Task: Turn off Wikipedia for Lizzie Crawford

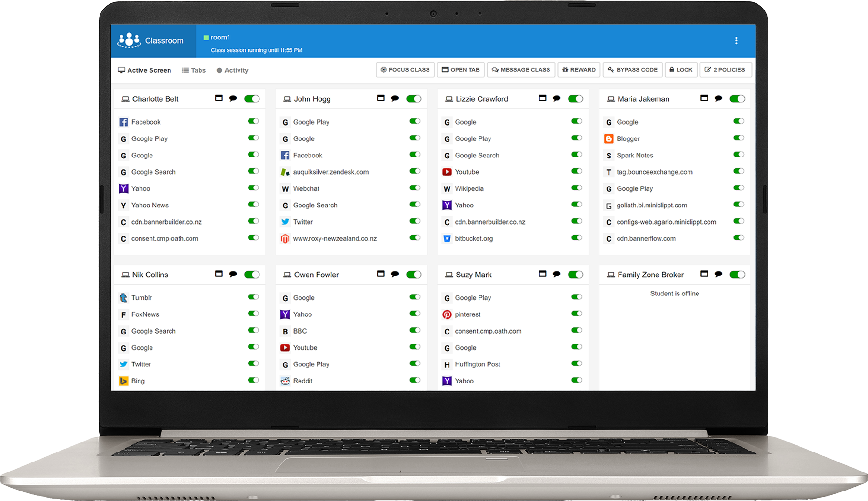Action: click(x=577, y=187)
